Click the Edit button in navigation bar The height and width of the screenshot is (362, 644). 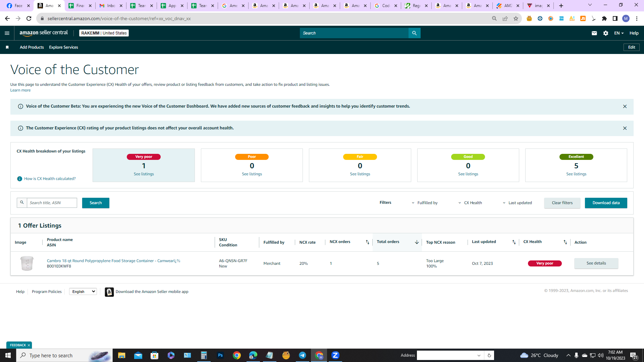pyautogui.click(x=632, y=47)
